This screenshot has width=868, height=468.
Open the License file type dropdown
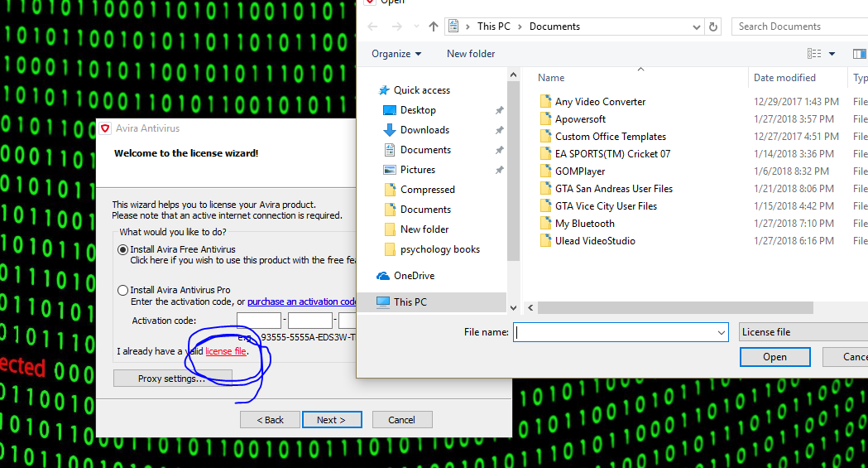[x=803, y=332]
